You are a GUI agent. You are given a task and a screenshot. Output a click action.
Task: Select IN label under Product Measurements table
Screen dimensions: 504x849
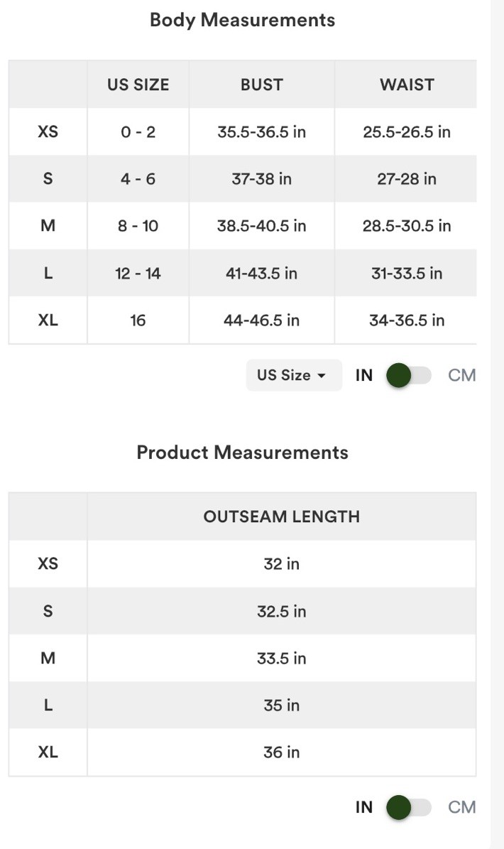tap(364, 807)
